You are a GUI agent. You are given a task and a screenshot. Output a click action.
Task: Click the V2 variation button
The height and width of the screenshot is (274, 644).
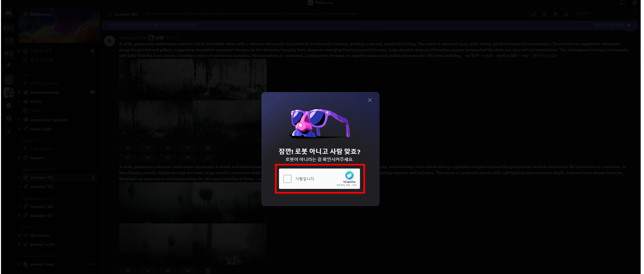click(x=148, y=157)
